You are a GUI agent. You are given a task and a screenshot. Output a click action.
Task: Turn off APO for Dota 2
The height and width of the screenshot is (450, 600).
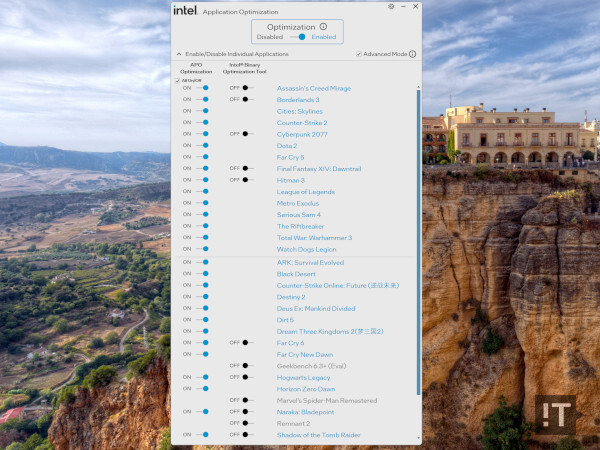point(202,145)
